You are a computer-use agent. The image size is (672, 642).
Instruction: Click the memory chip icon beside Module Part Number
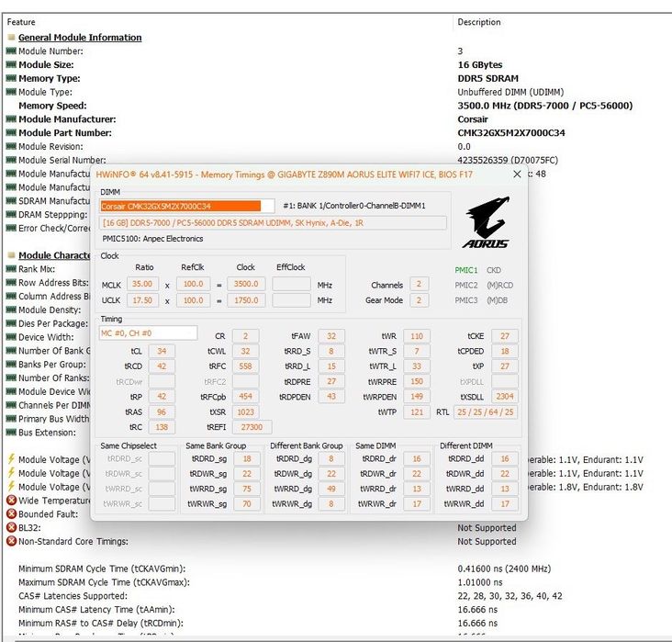coord(12,133)
